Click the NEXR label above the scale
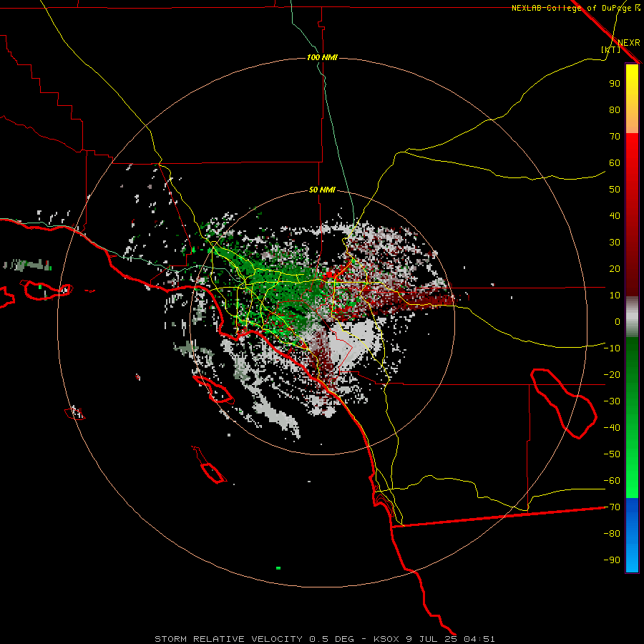 [629, 43]
